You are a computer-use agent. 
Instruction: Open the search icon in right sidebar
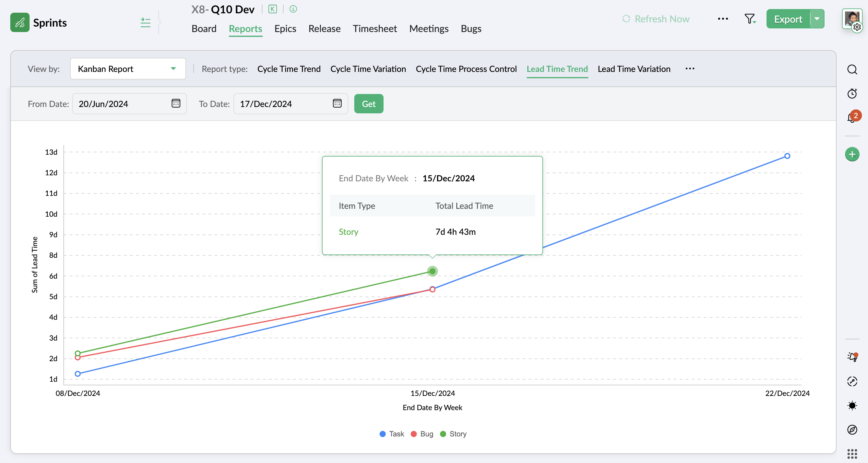(x=852, y=70)
